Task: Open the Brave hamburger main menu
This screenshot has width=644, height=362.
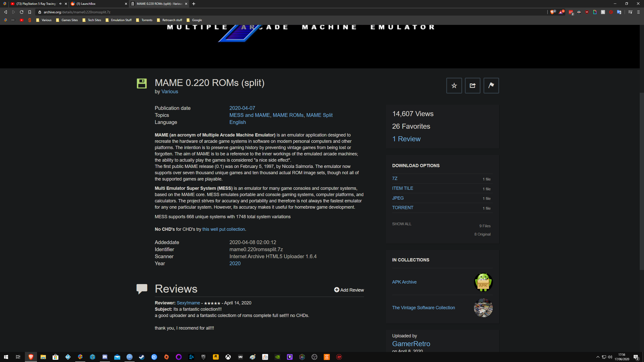Action: pyautogui.click(x=638, y=12)
